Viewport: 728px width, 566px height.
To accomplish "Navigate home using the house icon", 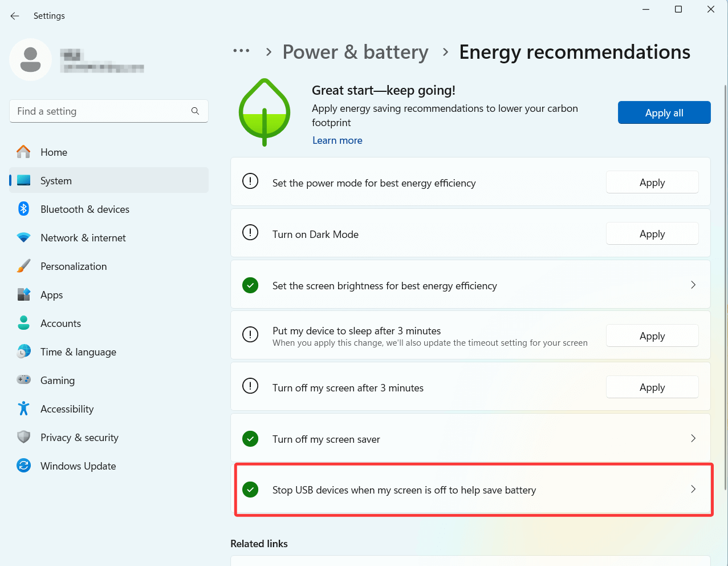I will pyautogui.click(x=23, y=152).
